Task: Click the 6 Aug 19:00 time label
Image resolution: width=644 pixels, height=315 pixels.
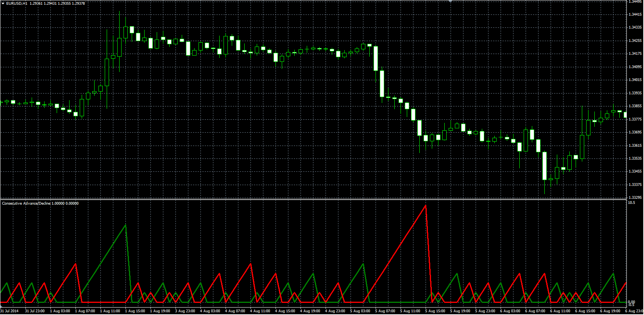Action: click(610, 311)
